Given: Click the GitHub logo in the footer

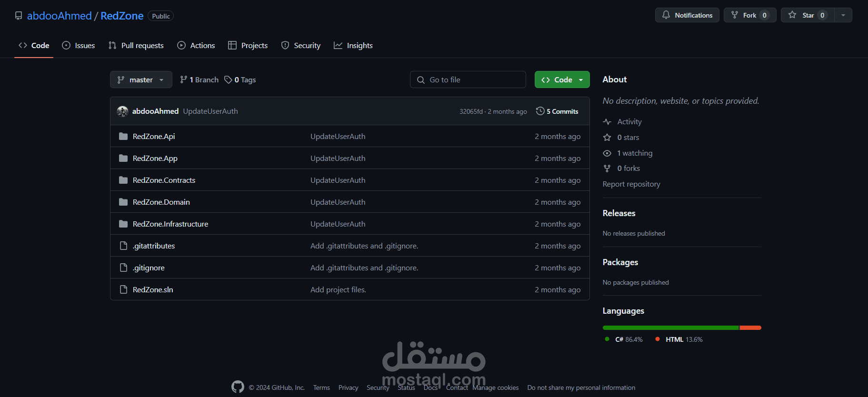Looking at the screenshot, I should click(238, 387).
